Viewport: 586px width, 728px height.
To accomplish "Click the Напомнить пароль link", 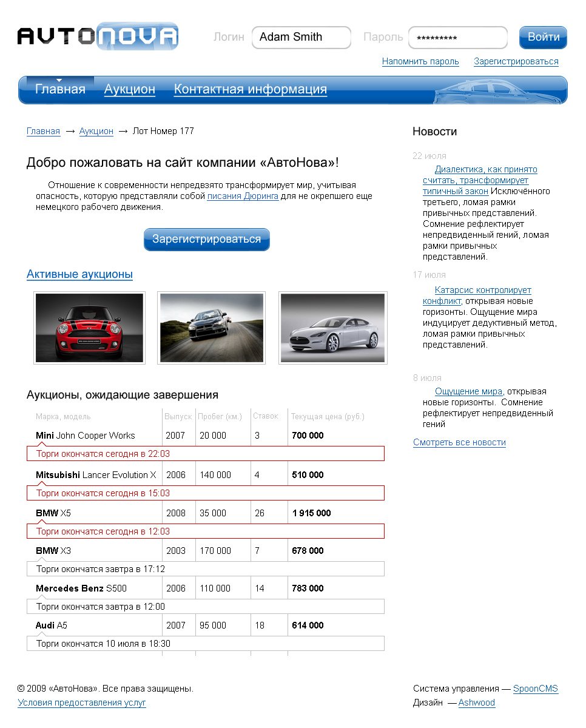I will tap(420, 61).
